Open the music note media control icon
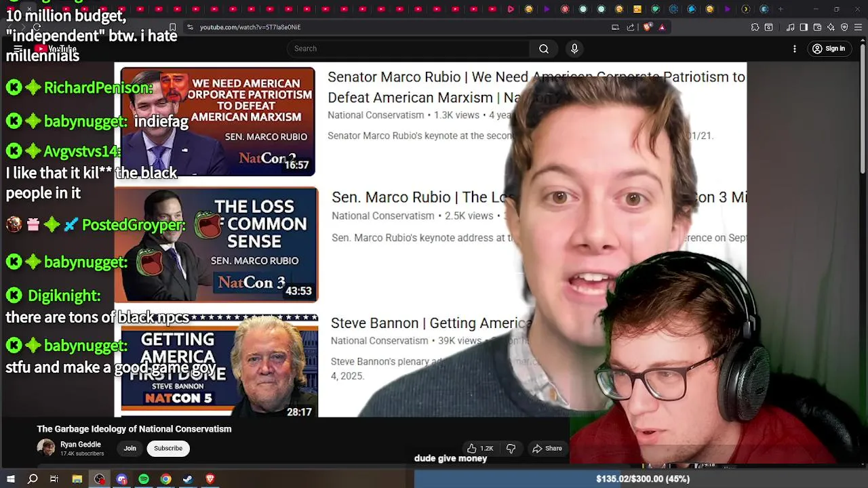Image resolution: width=868 pixels, height=488 pixels. (791, 27)
